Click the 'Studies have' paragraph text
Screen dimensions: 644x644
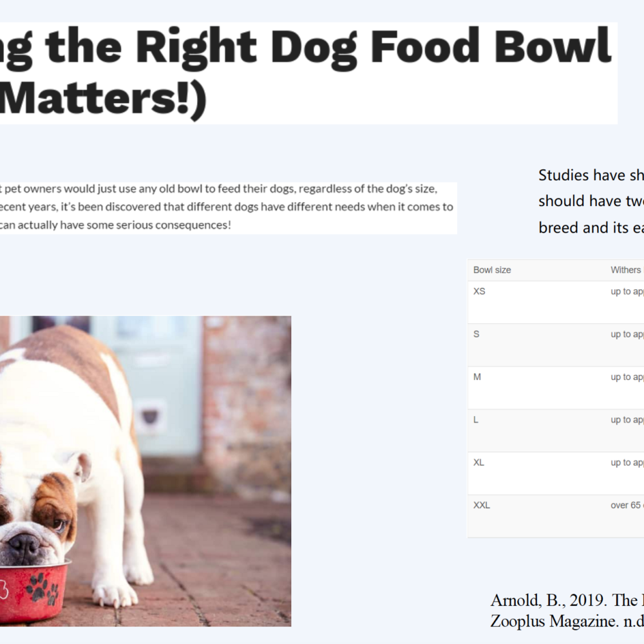click(591, 201)
